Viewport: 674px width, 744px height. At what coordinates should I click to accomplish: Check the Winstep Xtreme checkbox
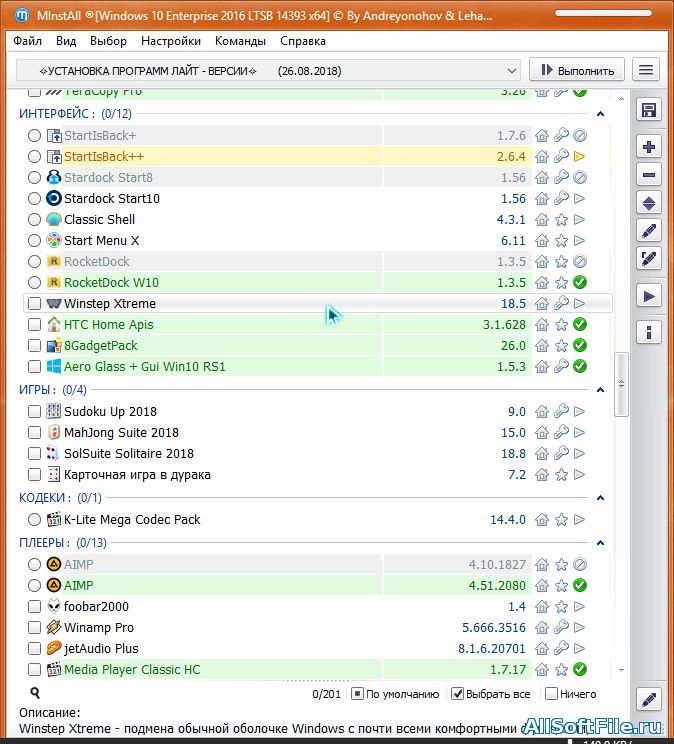(34, 303)
